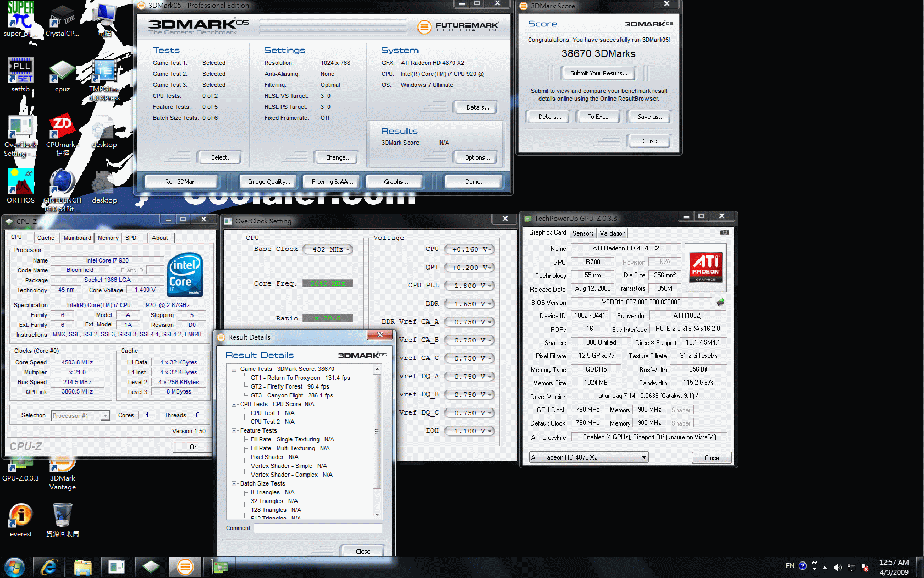
Task: Export score with To Excel button
Action: click(x=598, y=117)
